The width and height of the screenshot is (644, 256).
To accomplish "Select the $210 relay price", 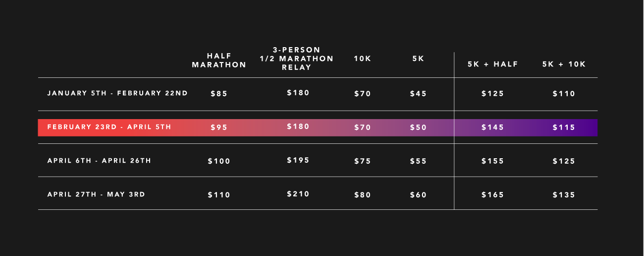I will 298,194.
